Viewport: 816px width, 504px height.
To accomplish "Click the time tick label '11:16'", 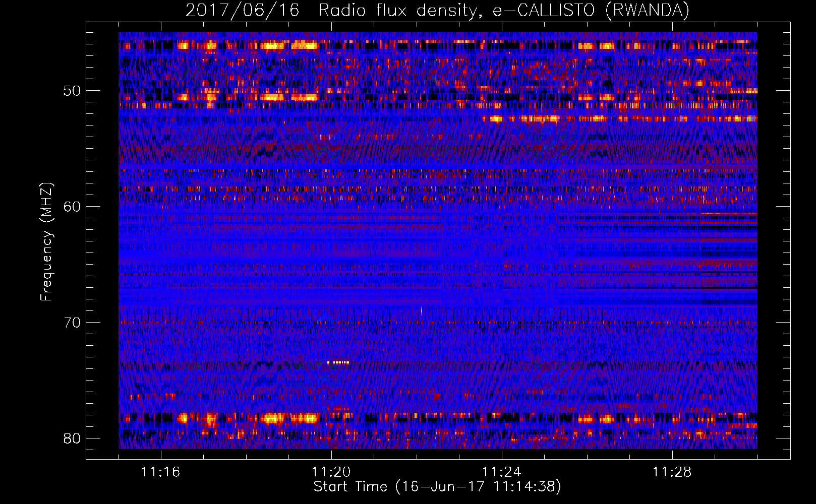I will [x=161, y=472].
